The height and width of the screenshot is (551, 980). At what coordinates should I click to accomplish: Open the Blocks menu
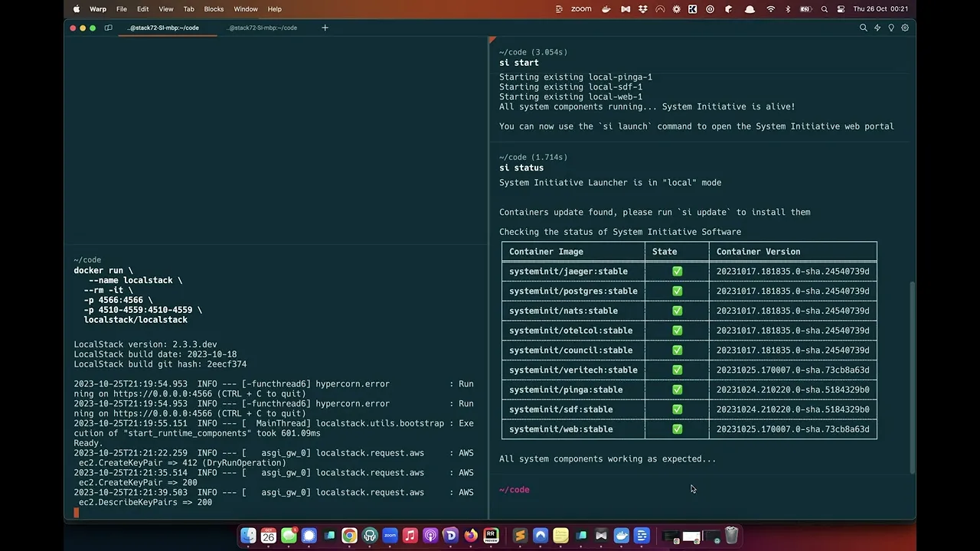(x=214, y=9)
